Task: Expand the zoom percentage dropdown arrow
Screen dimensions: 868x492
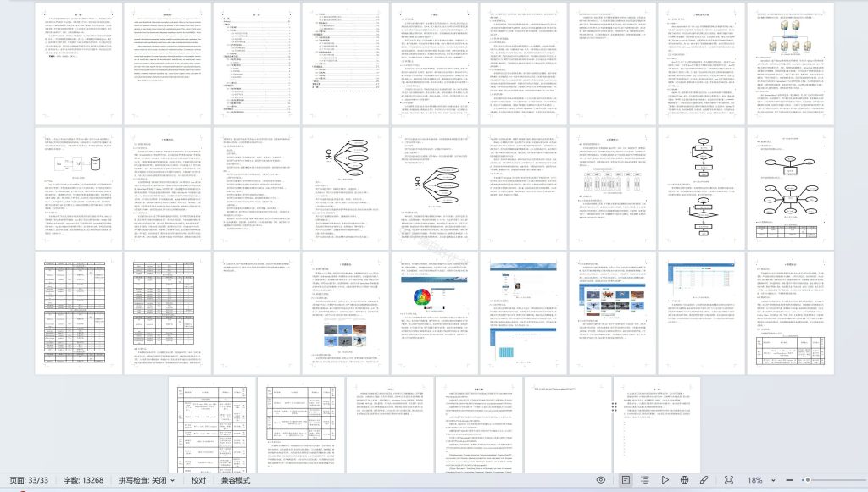Action: [x=773, y=480]
